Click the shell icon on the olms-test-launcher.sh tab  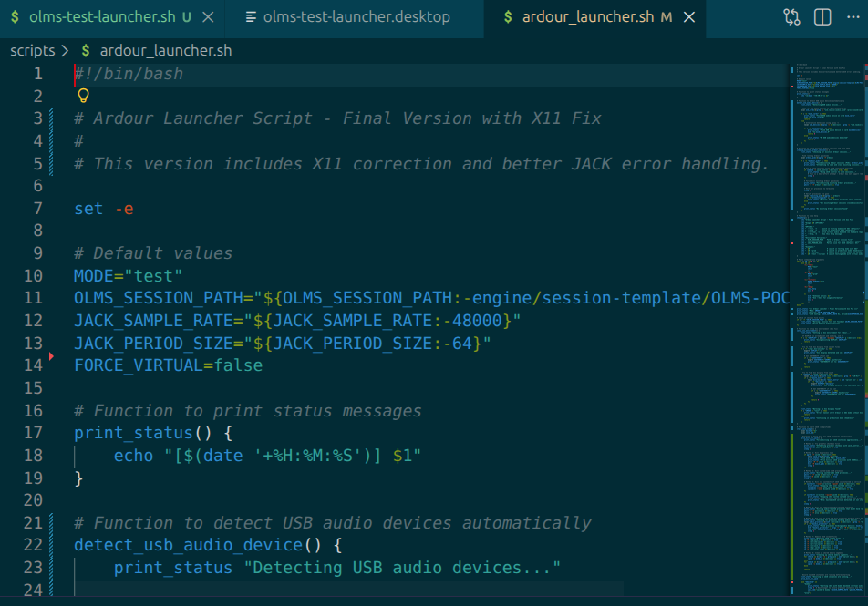point(15,16)
